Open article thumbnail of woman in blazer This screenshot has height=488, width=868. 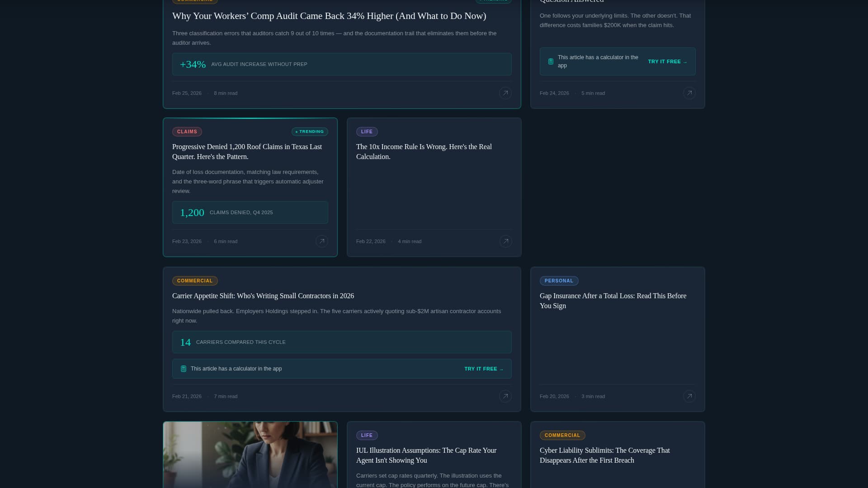click(x=250, y=455)
